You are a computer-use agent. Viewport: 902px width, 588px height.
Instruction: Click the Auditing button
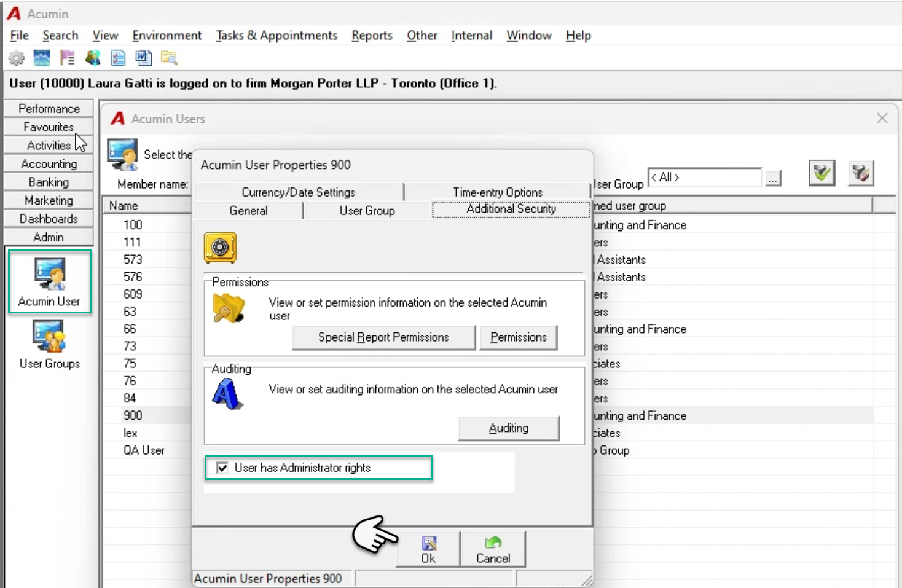(509, 428)
